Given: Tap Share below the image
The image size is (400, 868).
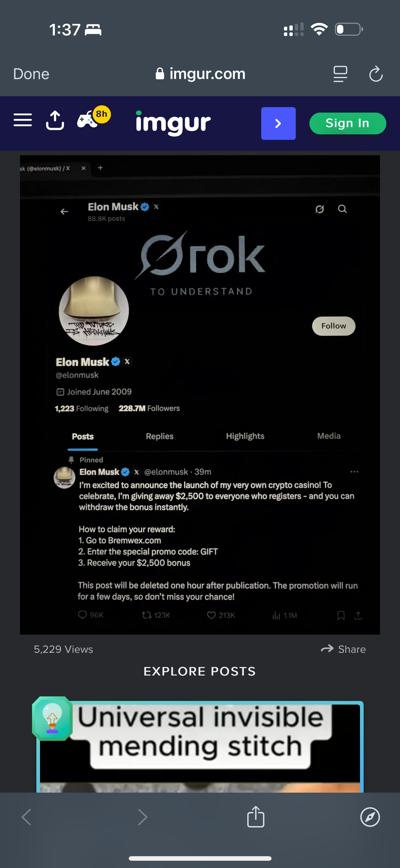Looking at the screenshot, I should pos(343,649).
